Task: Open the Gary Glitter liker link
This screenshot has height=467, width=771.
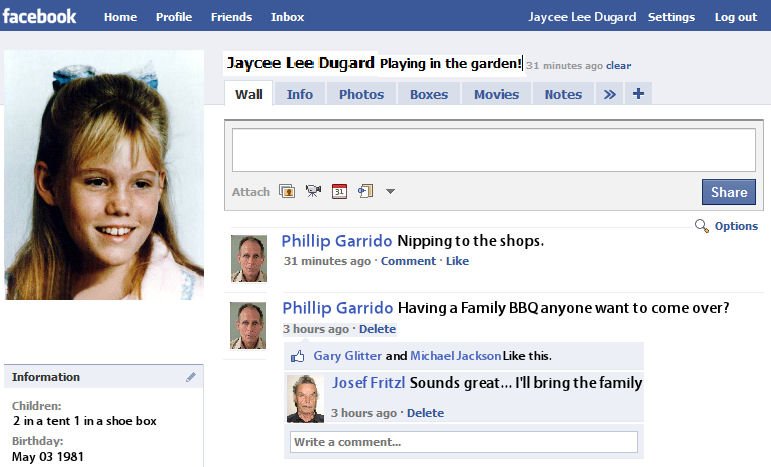Action: (x=348, y=356)
